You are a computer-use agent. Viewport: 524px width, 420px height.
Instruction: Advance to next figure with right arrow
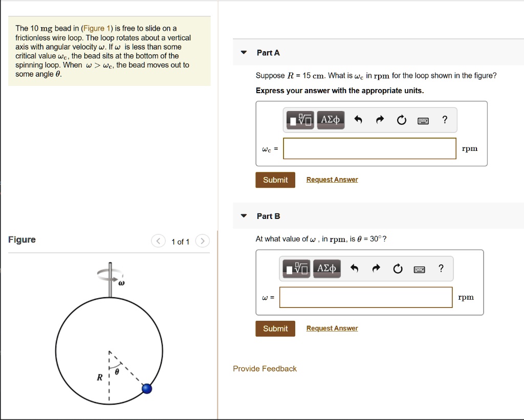click(202, 241)
